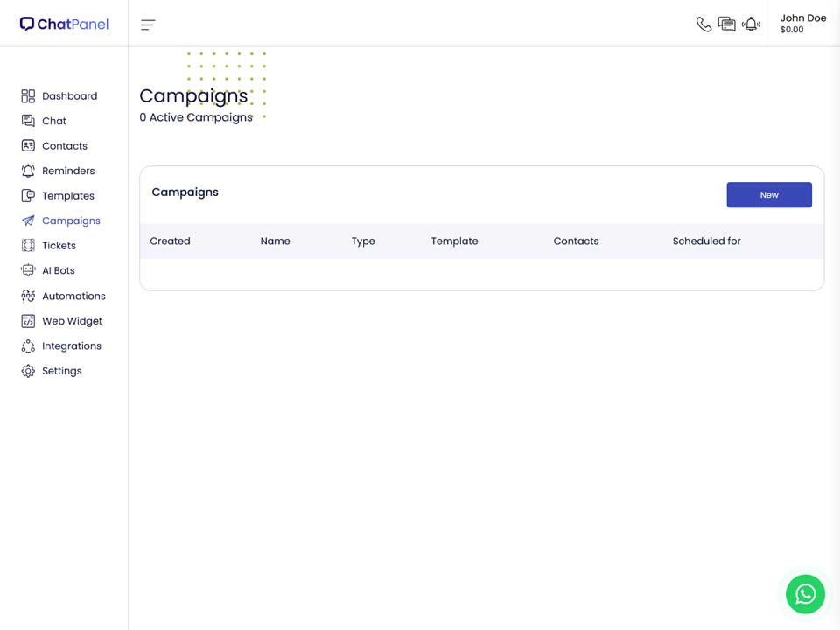Open the John Doe account menu
The image size is (840, 630).
coord(803,24)
